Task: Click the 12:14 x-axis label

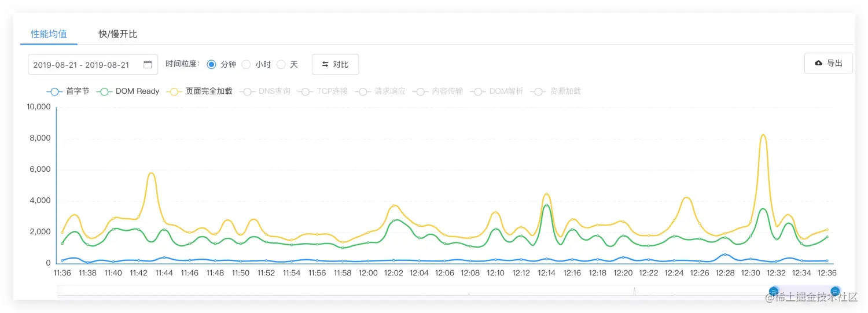Action: (547, 273)
